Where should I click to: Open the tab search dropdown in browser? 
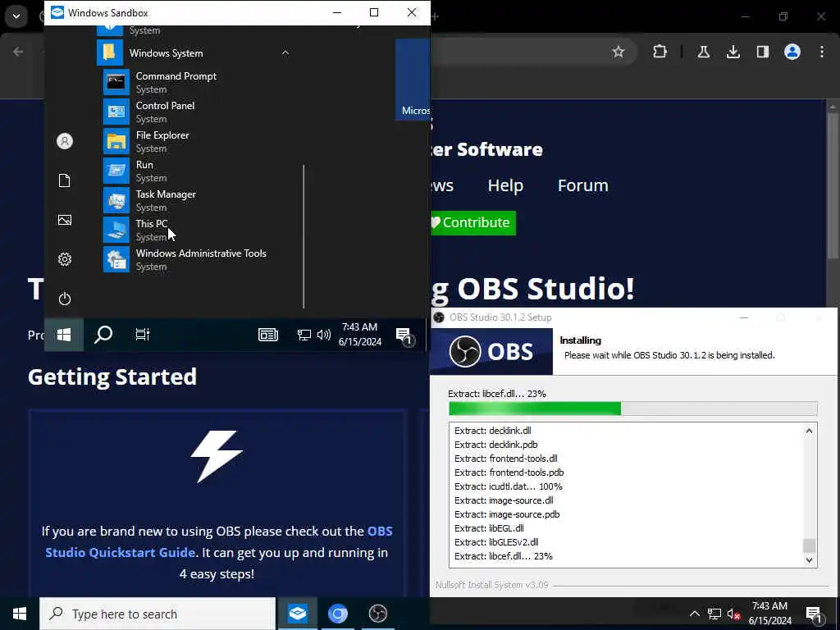[16, 16]
